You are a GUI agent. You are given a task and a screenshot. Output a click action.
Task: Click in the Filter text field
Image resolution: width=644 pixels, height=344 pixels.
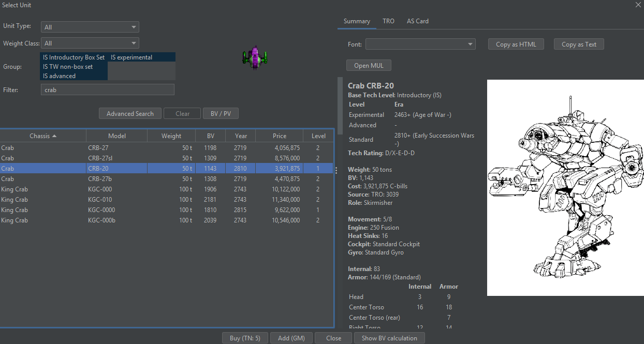(x=107, y=90)
